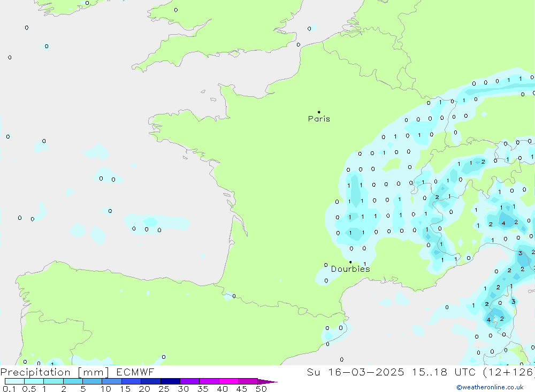Click the legend value '45'
Image resolution: width=535 pixels, height=392 pixels.
pos(242,389)
